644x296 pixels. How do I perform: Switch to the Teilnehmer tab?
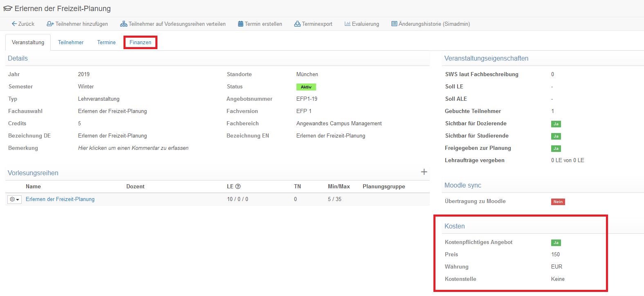click(71, 42)
